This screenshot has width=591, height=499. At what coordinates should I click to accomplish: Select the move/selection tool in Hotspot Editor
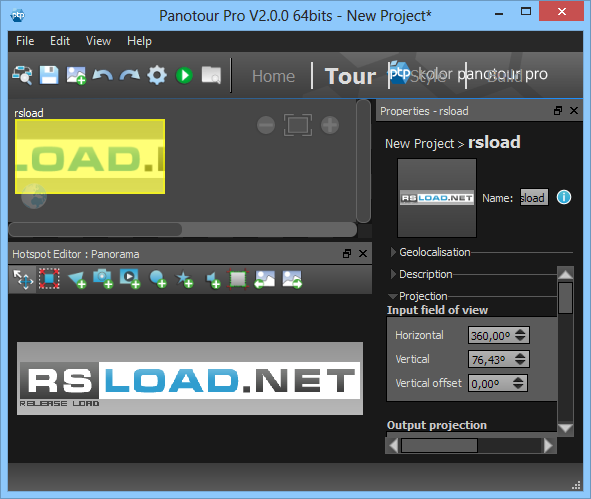coord(23,279)
